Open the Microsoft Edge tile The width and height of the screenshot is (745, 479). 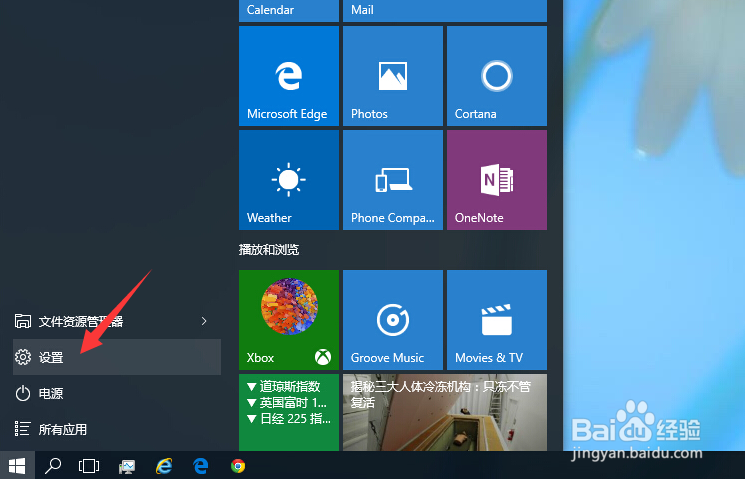(289, 76)
